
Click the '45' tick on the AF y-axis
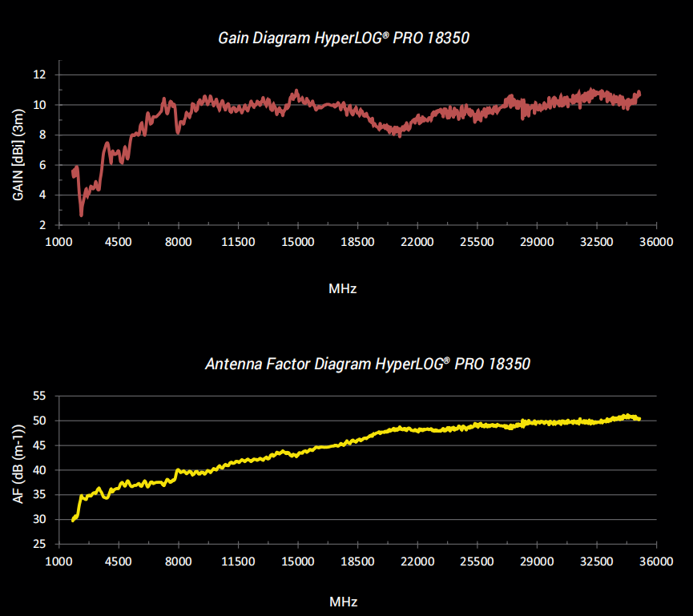pos(40,445)
